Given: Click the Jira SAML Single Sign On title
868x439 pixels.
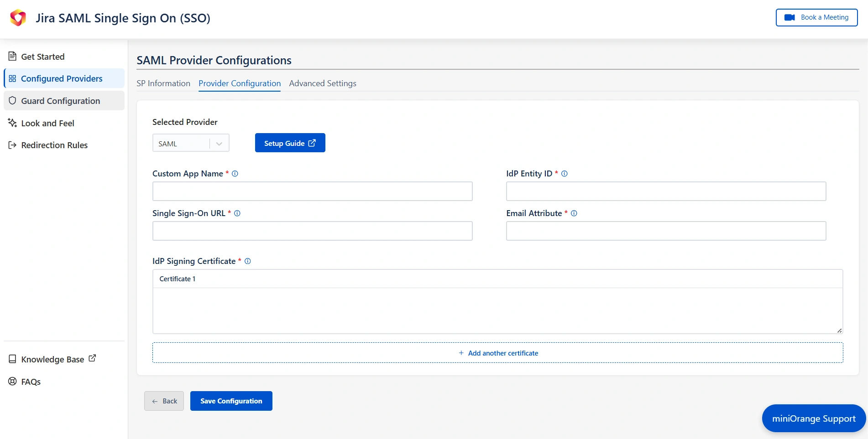Looking at the screenshot, I should click(x=123, y=18).
